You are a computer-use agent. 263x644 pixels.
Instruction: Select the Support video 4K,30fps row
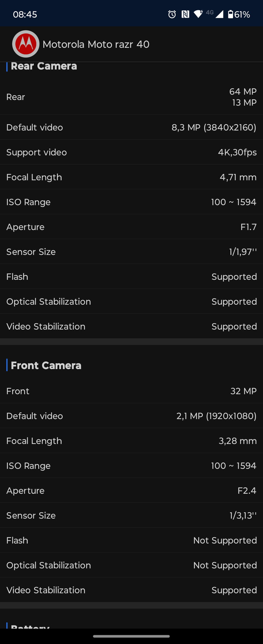[x=131, y=152]
